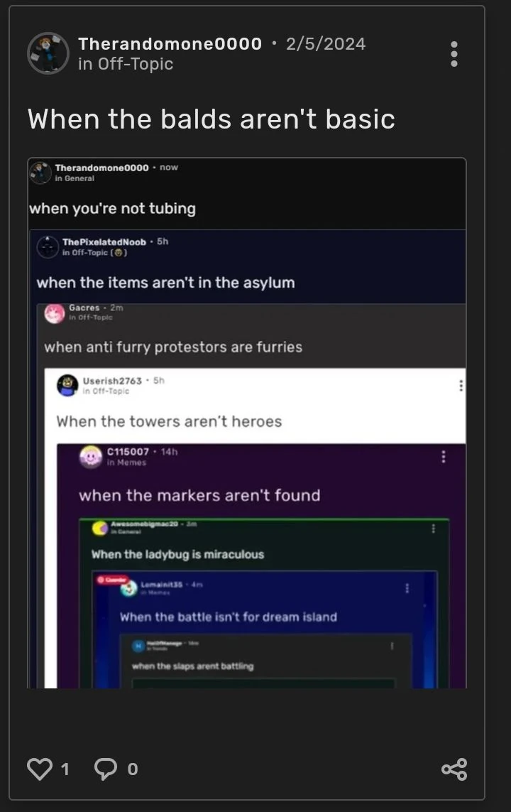Open three-dot menu beside the ladybug post

(433, 529)
